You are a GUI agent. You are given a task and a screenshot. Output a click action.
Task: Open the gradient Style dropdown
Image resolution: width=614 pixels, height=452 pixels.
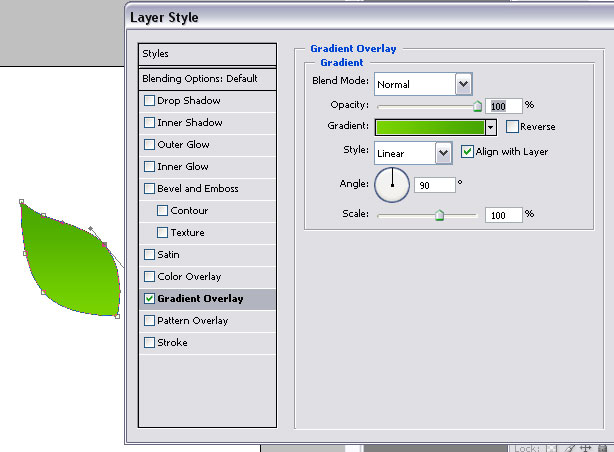coord(443,153)
